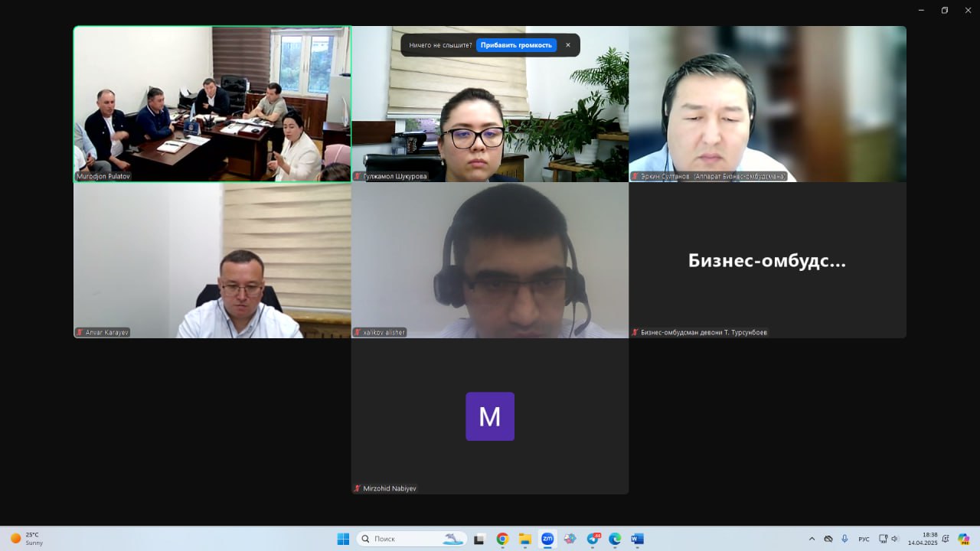Viewport: 980px width, 551px height.
Task: Dismiss the 'Ничего не слышите?' notification
Action: (x=568, y=45)
